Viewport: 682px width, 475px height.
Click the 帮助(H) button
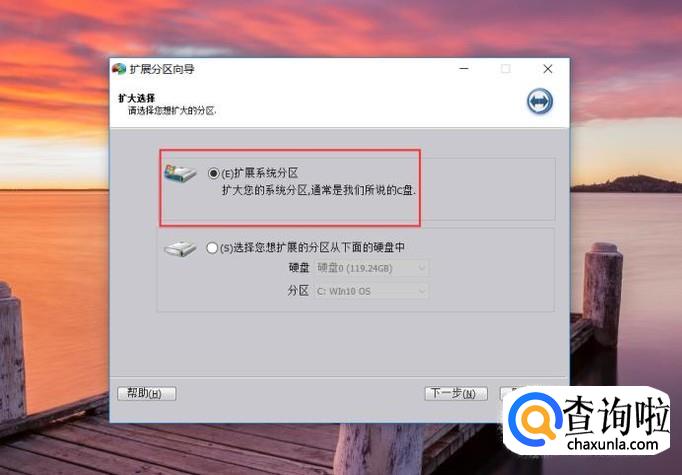click(147, 393)
